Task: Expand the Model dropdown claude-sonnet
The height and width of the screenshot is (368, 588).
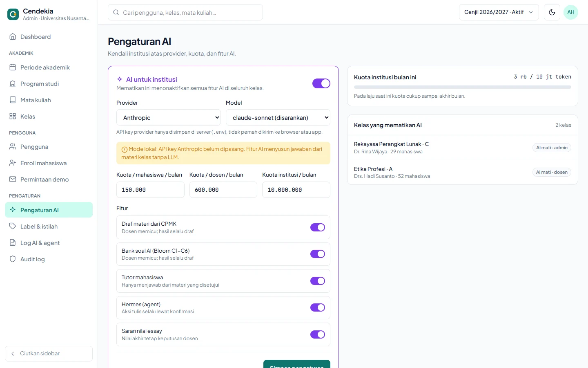Action: tap(278, 117)
